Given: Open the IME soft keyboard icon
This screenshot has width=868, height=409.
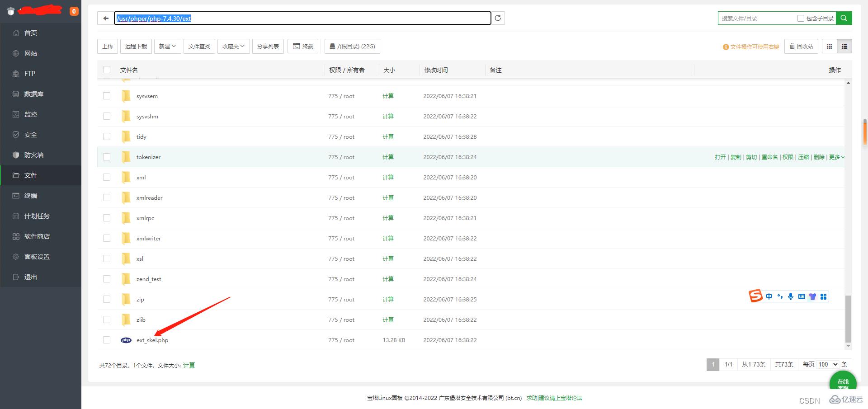Looking at the screenshot, I should pos(802,296).
